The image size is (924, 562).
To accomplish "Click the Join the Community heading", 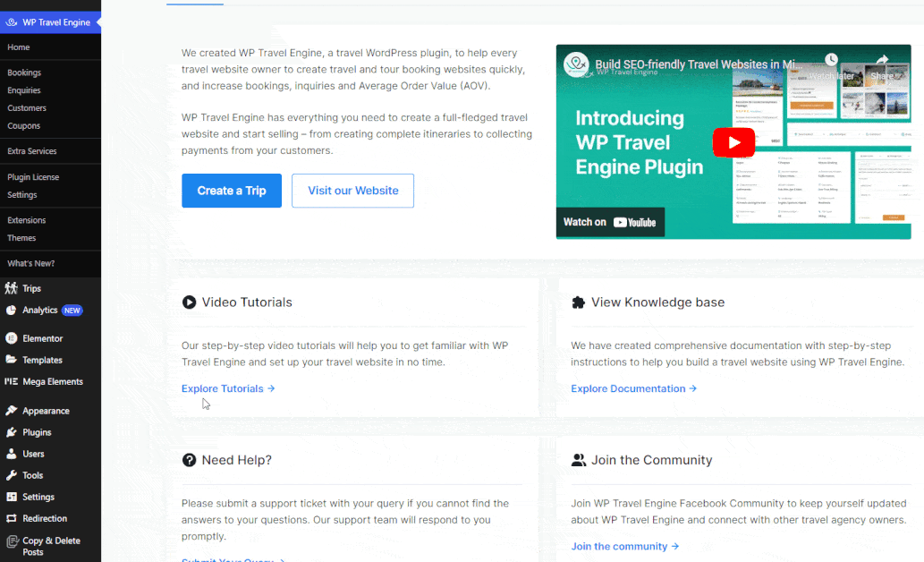I will point(652,460).
